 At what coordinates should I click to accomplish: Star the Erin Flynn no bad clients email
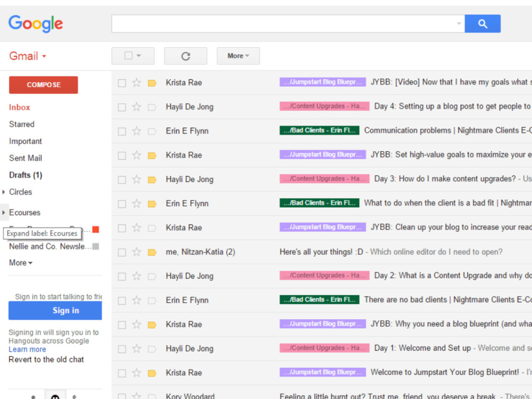pyautogui.click(x=136, y=300)
